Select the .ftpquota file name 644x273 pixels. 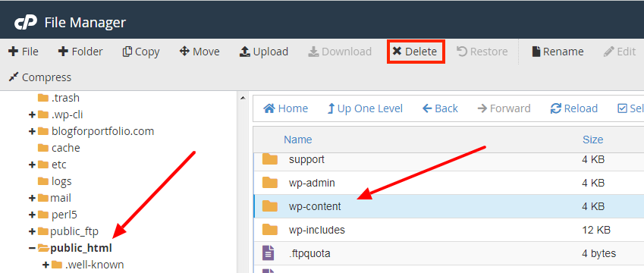(x=309, y=253)
